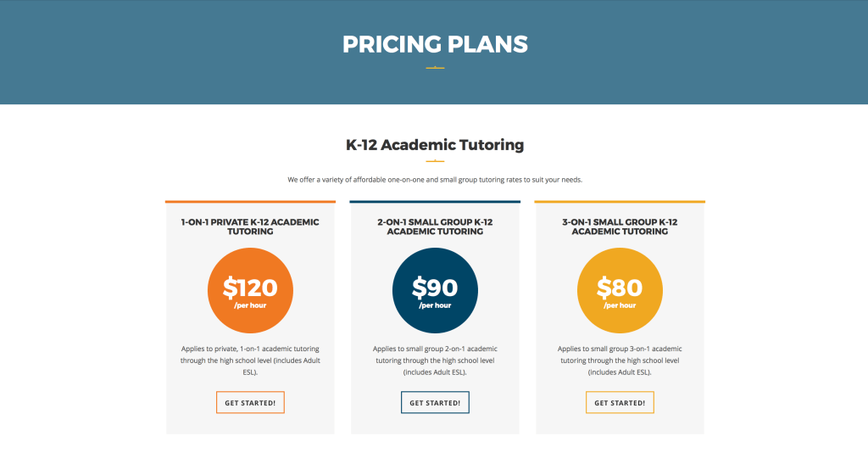The height and width of the screenshot is (464, 868).
Task: Click the divider under K-12 Academic Tutoring
Action: click(435, 160)
